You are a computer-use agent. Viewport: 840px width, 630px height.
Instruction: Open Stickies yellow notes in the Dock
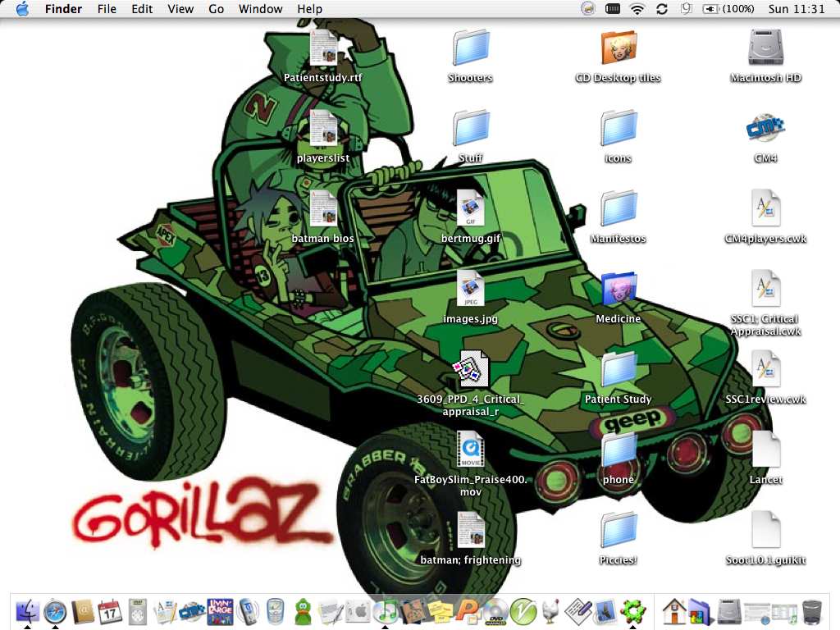pos(440,611)
